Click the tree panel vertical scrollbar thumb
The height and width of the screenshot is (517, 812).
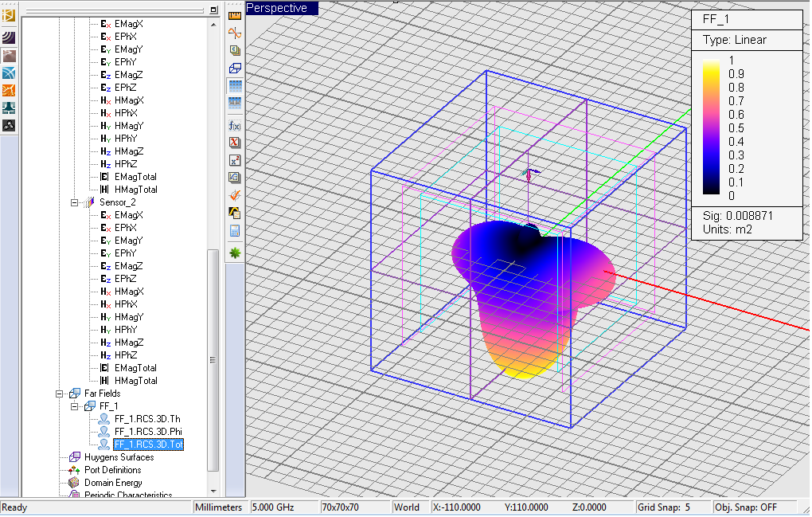[213, 360]
